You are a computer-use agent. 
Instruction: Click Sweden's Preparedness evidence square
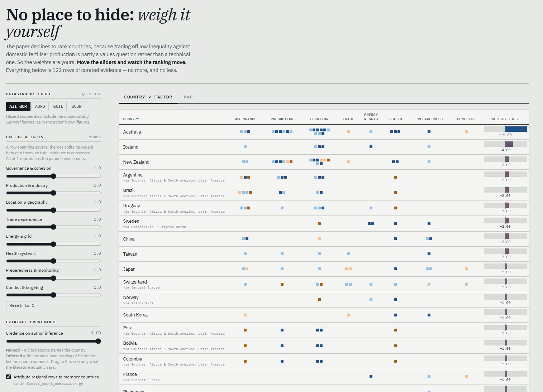pos(429,224)
